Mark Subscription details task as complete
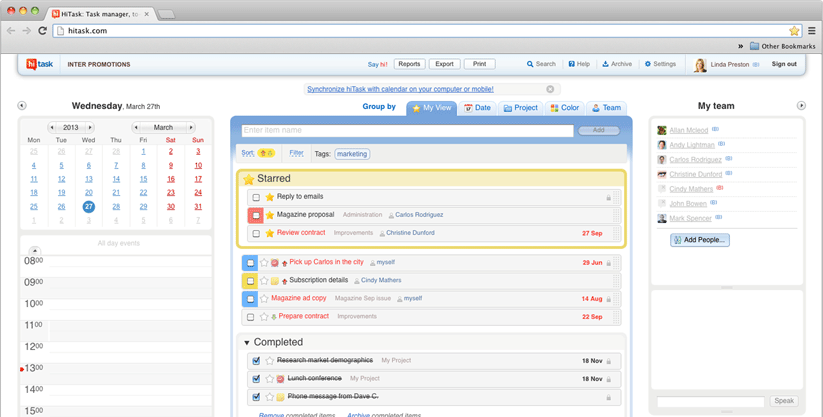The width and height of the screenshot is (823, 417). (250, 281)
